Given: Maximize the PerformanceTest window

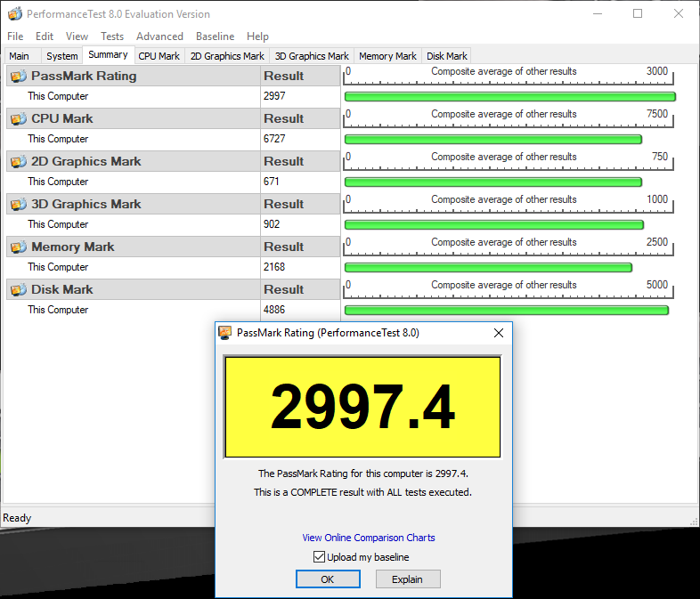Looking at the screenshot, I should click(x=638, y=13).
